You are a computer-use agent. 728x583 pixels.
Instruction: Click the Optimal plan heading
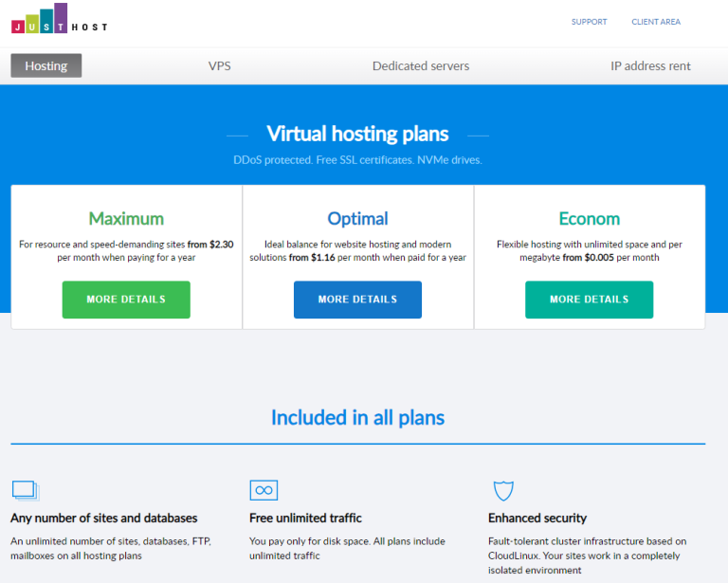click(x=357, y=219)
